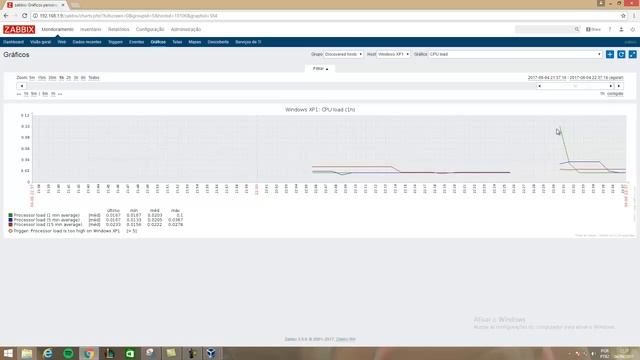Open the user profile icon
The image size is (640, 360).
(621, 29)
